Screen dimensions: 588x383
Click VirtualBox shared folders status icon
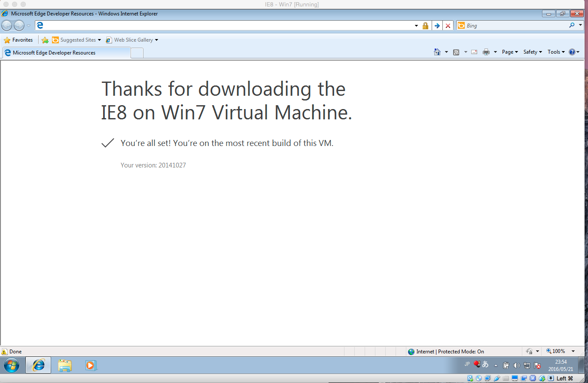point(506,378)
